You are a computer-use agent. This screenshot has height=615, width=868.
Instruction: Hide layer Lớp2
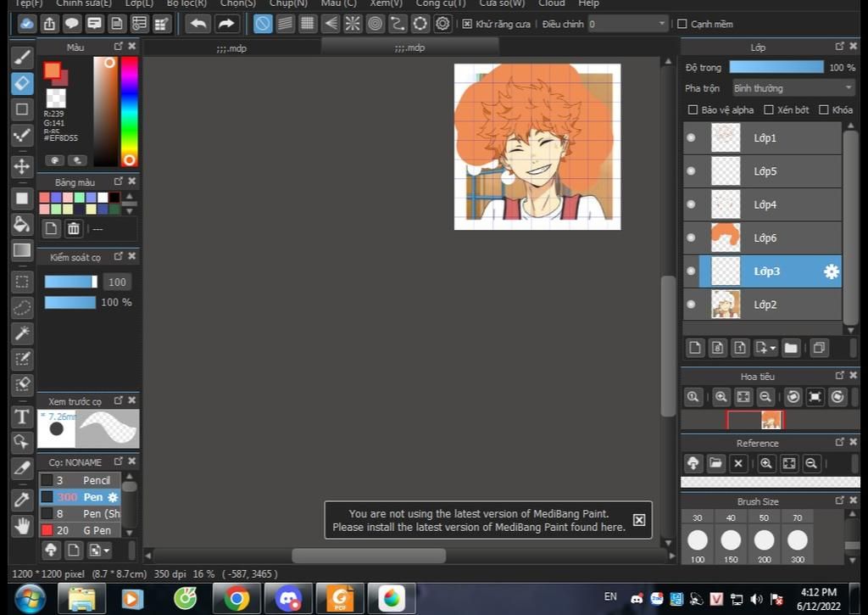(x=691, y=305)
